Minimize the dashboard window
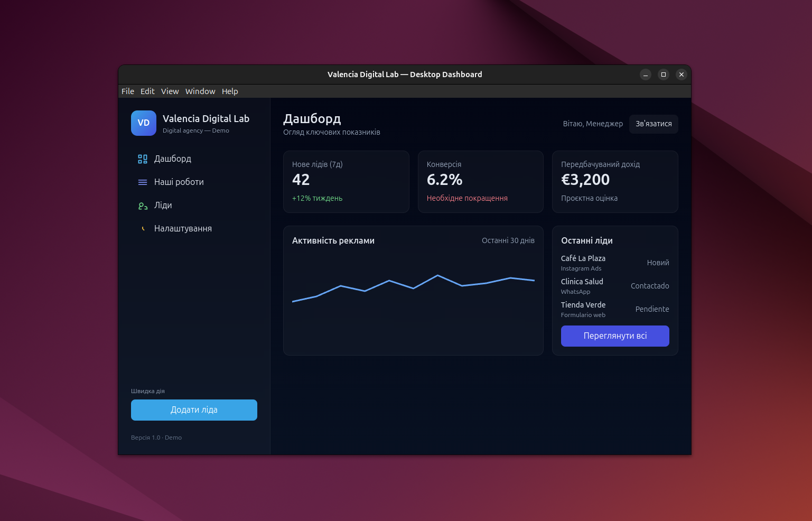 click(646, 75)
